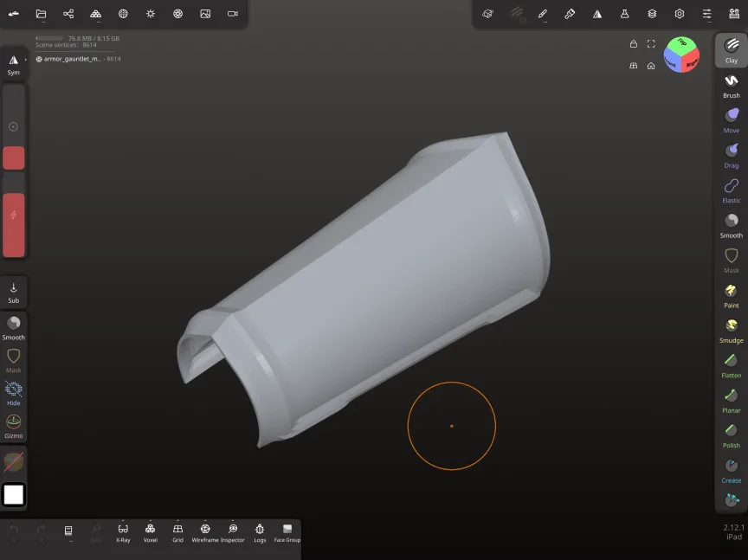Open the Inspector panel
The image size is (748, 560).
232,533
